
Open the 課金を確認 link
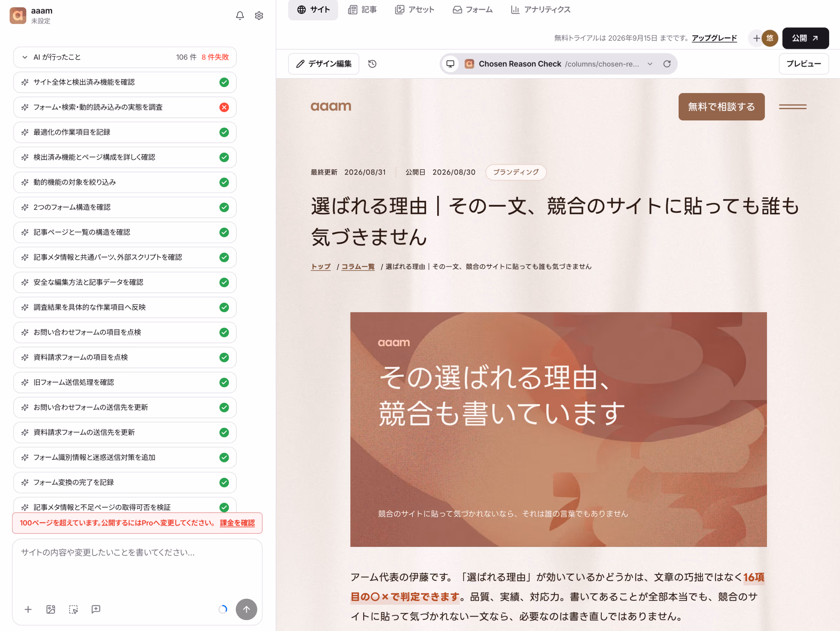[237, 523]
